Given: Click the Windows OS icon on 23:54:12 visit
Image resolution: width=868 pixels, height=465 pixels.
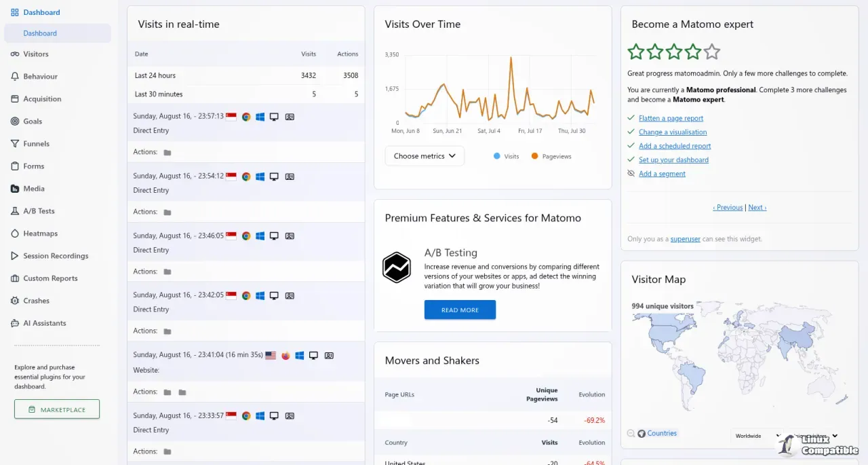Looking at the screenshot, I should pyautogui.click(x=260, y=176).
